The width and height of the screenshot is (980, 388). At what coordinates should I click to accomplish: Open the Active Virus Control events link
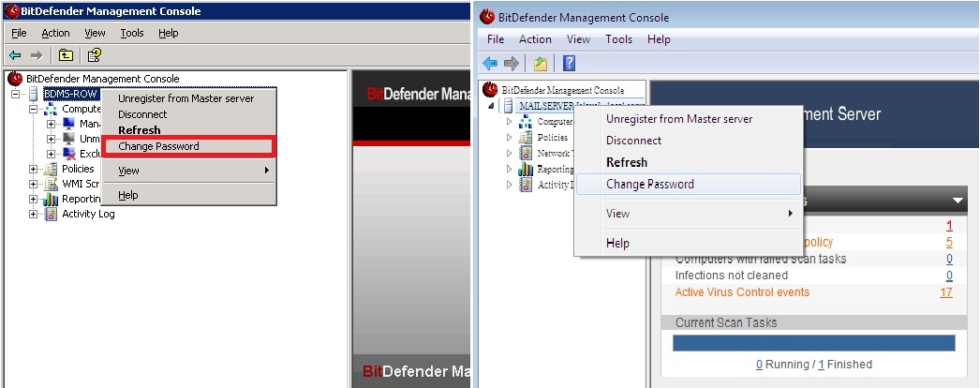point(743,291)
